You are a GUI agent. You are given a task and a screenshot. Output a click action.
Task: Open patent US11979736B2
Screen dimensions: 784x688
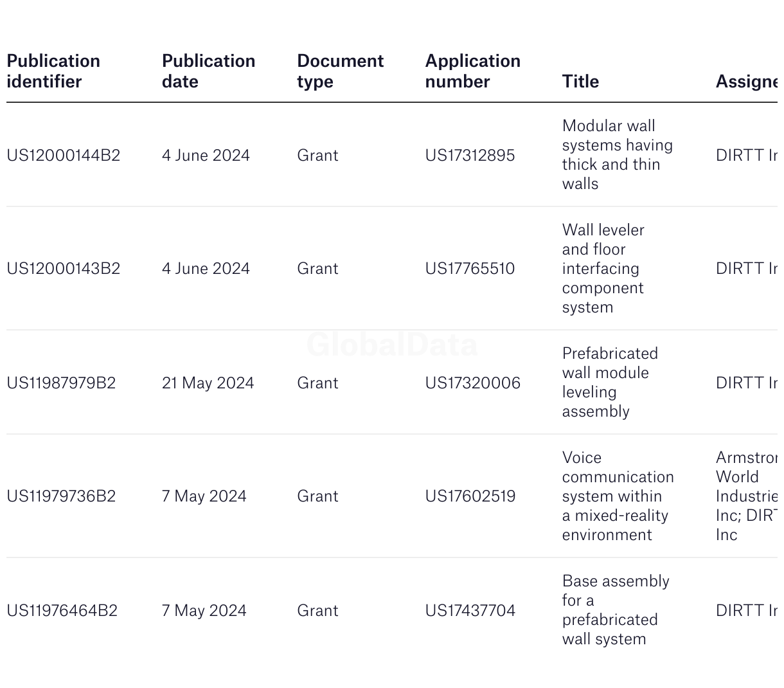point(61,496)
